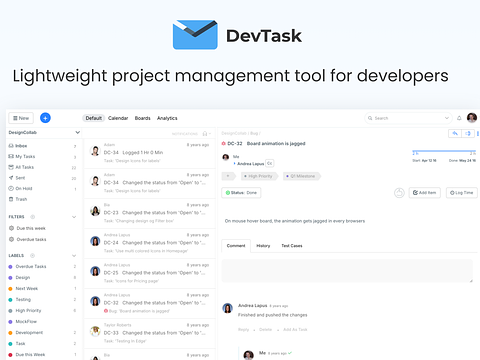Click Taylor Roberts' avatar on the DC-33 notification
The height and width of the screenshot is (360, 480).
pos(95,331)
